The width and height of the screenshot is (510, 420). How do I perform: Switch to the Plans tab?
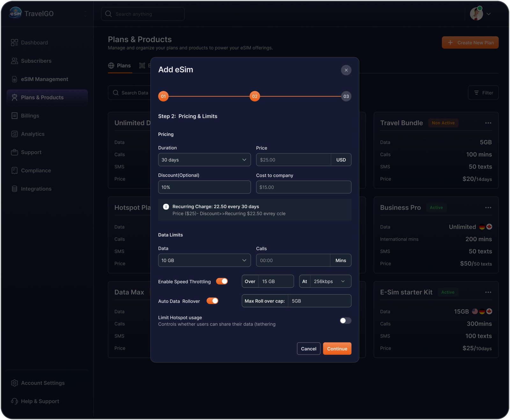[120, 66]
